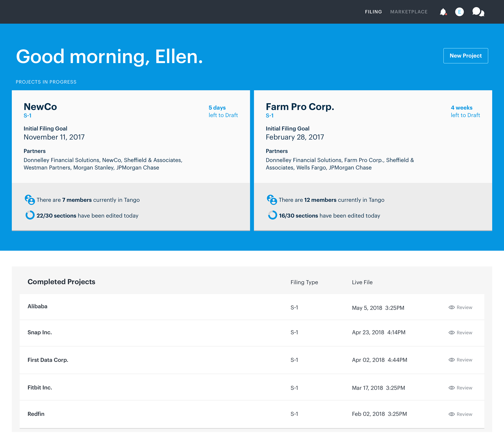The image size is (504, 445).
Task: Switch to the Filing tab
Action: click(373, 12)
